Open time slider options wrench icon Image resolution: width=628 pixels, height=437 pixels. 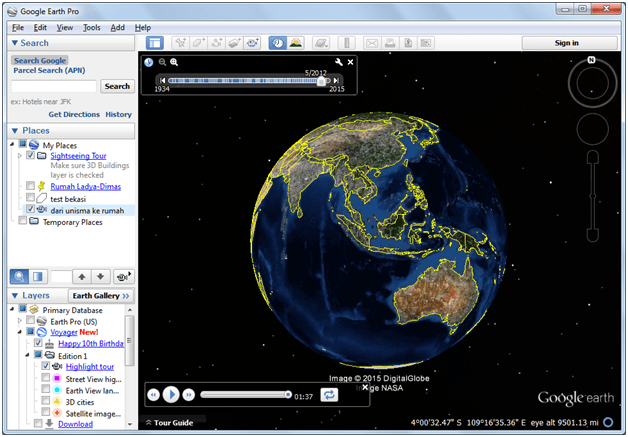(x=338, y=62)
